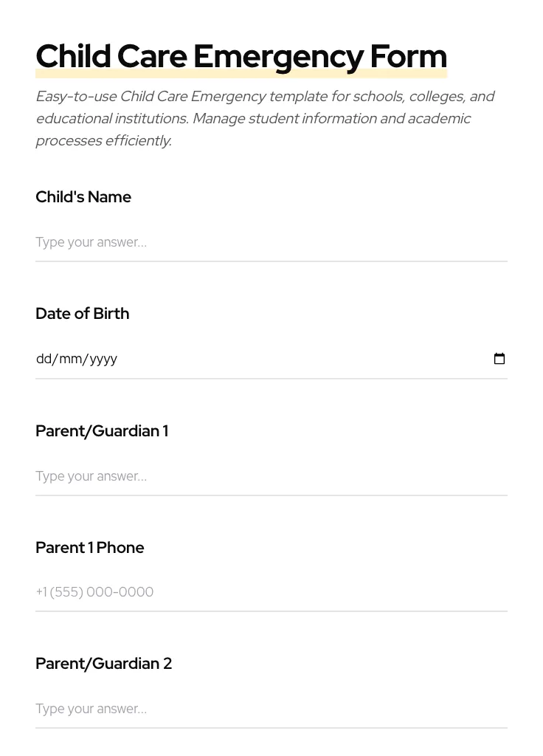
Task: Click the Type your answer placeholder under Child's Name
Action: pos(91,242)
